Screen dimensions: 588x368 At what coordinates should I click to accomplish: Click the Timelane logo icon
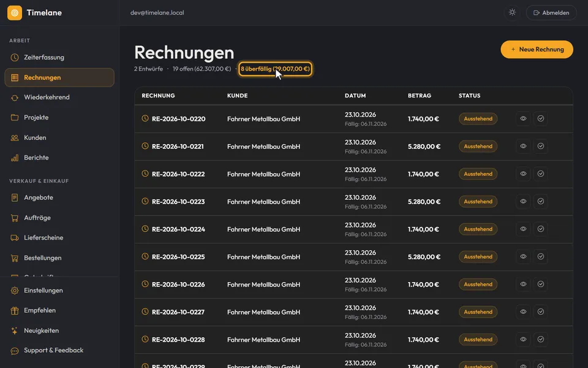15,13
